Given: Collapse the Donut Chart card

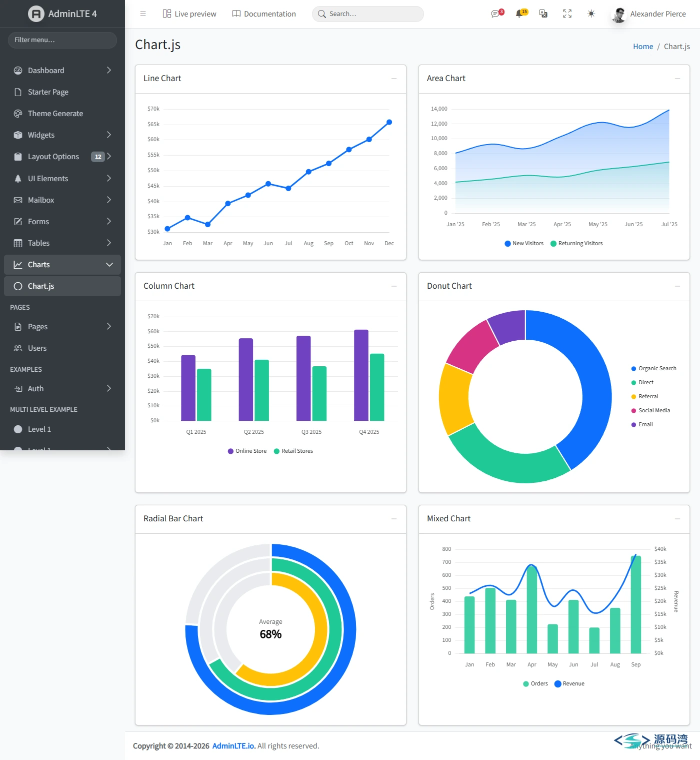Looking at the screenshot, I should pyautogui.click(x=677, y=286).
